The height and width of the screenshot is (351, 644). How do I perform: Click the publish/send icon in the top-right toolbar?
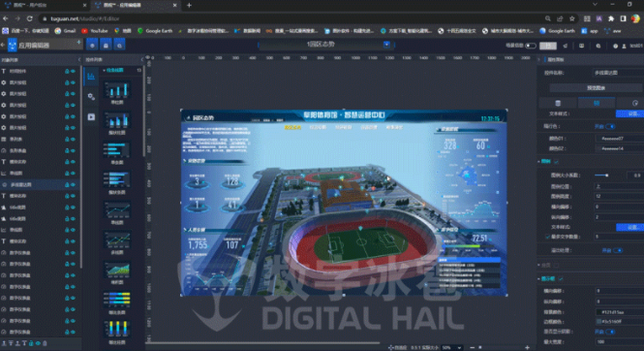(x=566, y=46)
